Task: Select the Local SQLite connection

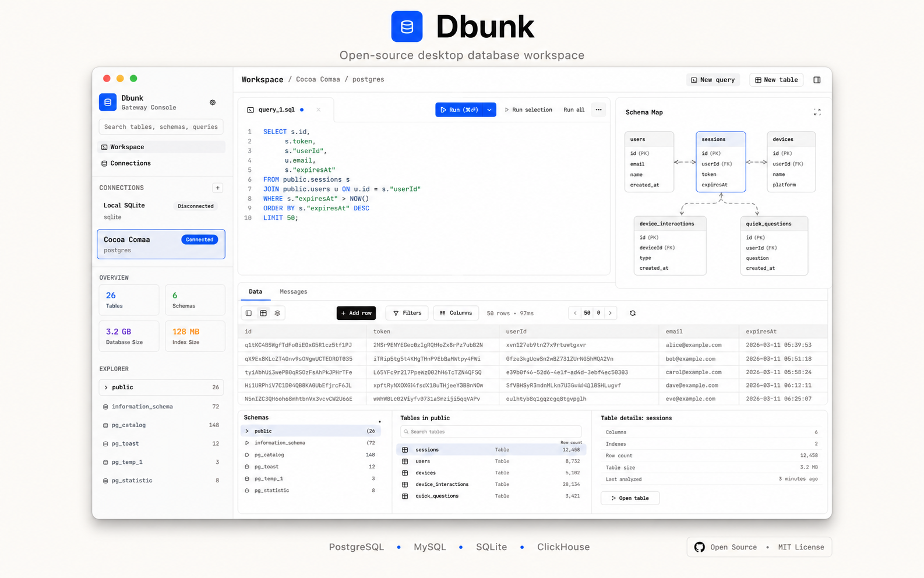Action: click(161, 211)
